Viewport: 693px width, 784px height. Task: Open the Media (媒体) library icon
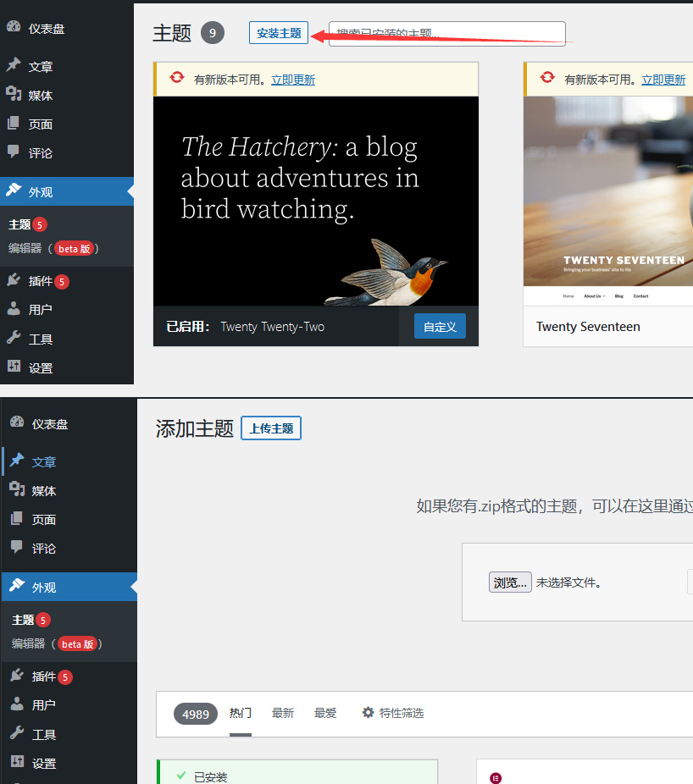tap(14, 94)
